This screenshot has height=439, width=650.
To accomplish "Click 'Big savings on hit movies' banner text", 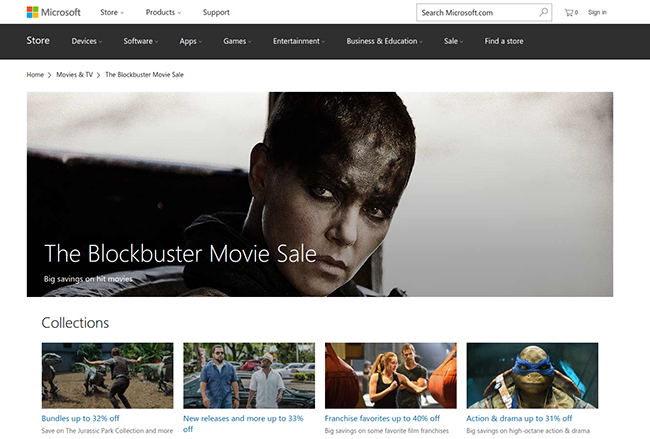I will pos(88,279).
